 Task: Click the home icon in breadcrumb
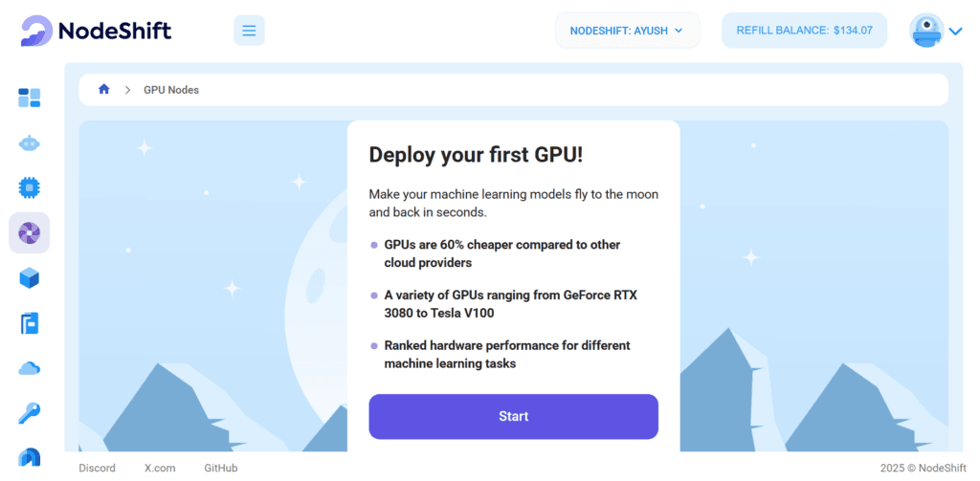104,90
